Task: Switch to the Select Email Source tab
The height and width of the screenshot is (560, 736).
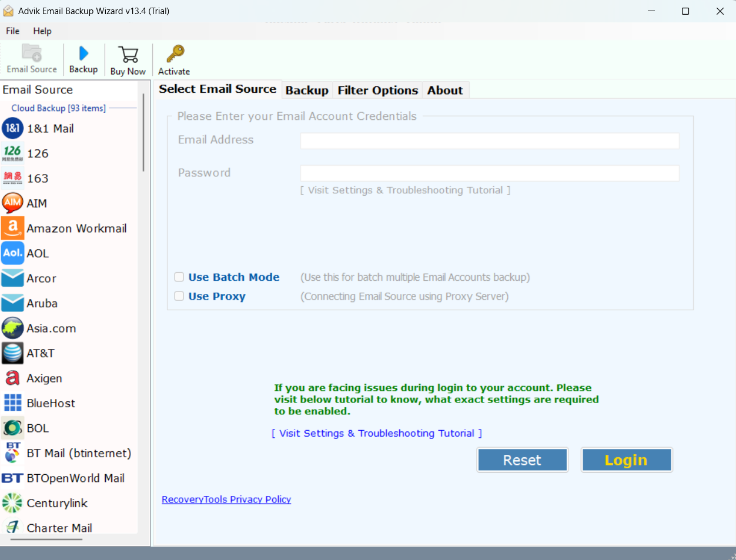Action: click(x=218, y=89)
